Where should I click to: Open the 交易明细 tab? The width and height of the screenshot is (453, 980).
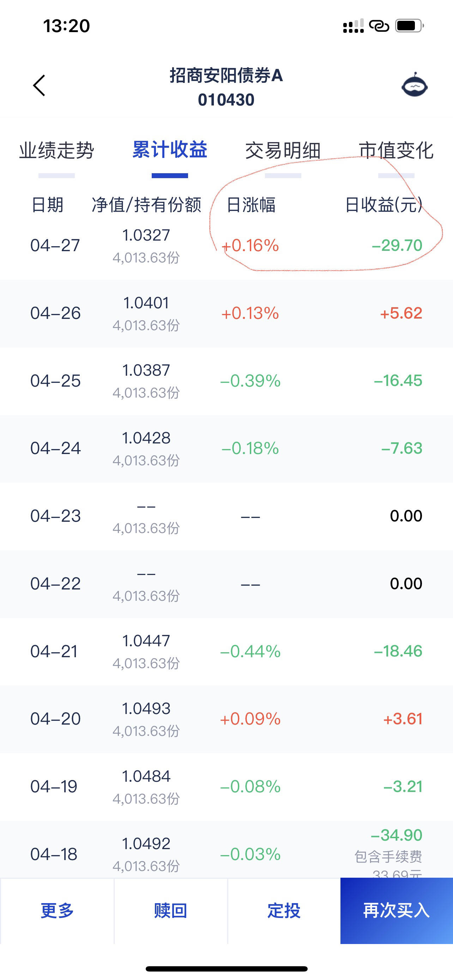tap(283, 150)
